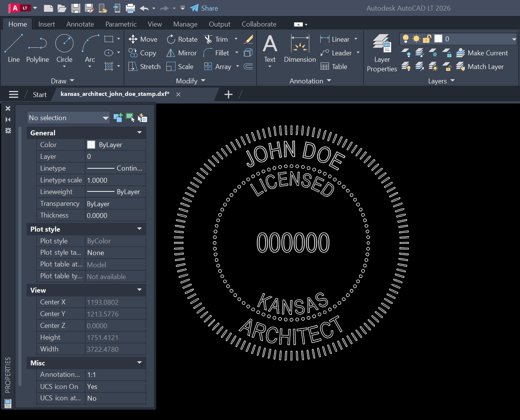This screenshot has width=520, height=420.
Task: Click the Erase icon
Action: pyautogui.click(x=249, y=39)
